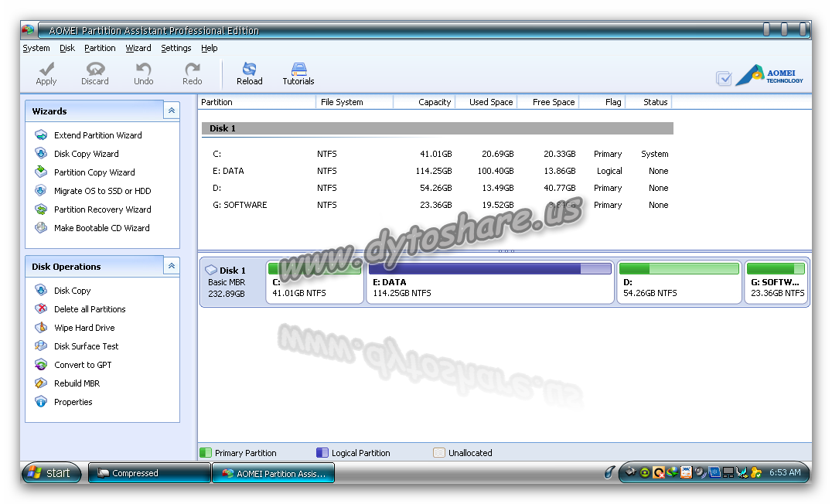This screenshot has height=504, width=832.
Task: Sort by the Capacity column header
Action: [x=424, y=102]
